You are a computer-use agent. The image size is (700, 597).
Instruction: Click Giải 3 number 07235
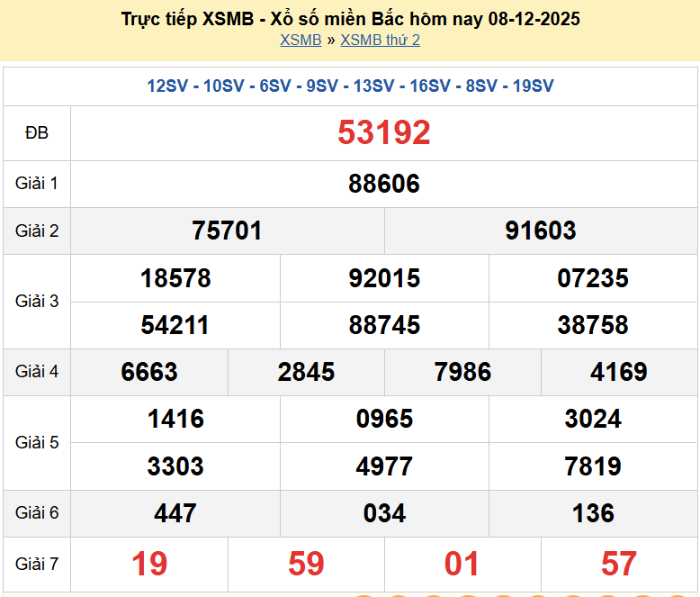pyautogui.click(x=593, y=278)
